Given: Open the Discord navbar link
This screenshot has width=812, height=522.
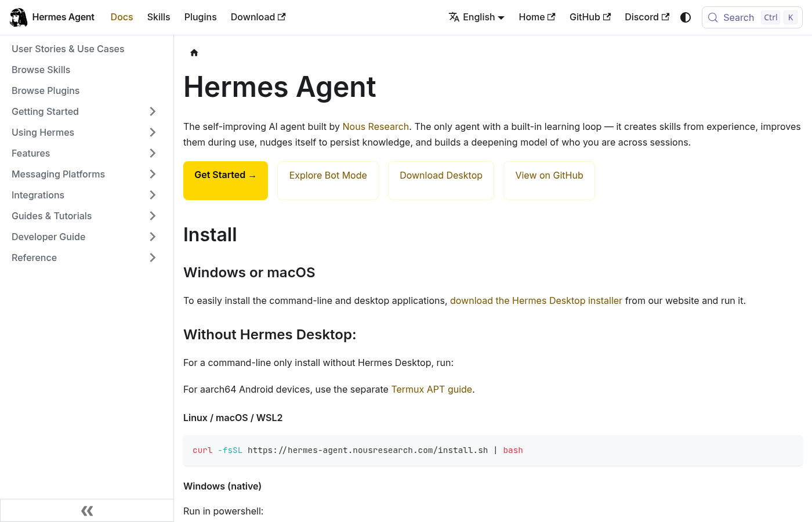Looking at the screenshot, I should coord(647,17).
